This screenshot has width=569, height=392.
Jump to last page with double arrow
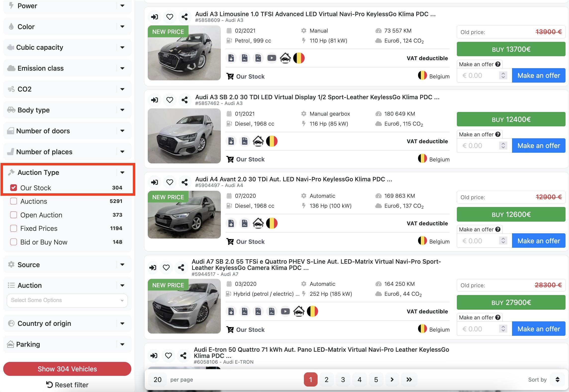click(x=409, y=380)
